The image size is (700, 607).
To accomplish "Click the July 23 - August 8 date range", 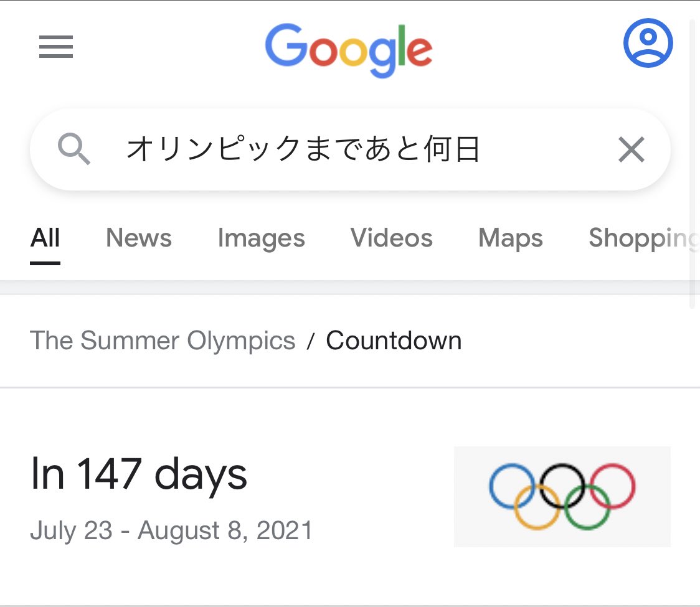I will point(173,530).
